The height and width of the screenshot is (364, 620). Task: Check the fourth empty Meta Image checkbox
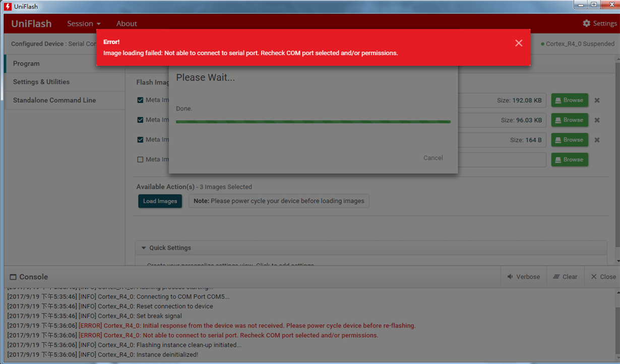[140, 159]
